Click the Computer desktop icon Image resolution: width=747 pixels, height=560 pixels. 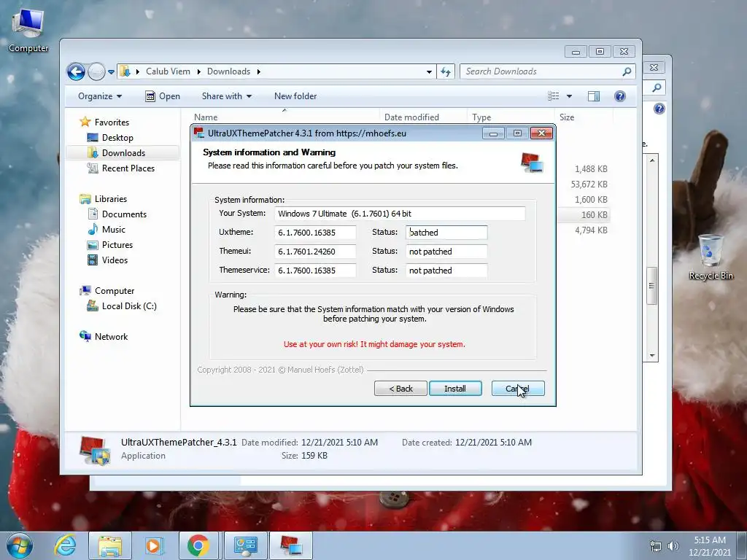pyautogui.click(x=28, y=31)
